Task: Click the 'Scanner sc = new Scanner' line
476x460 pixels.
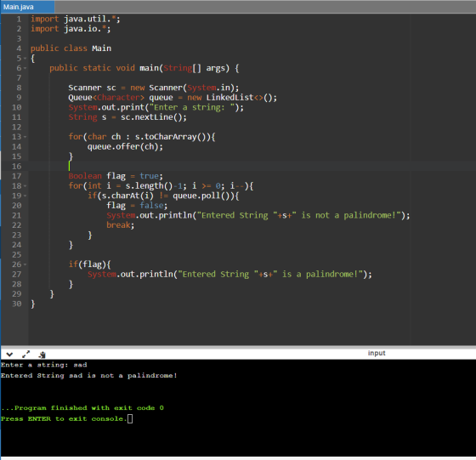Action: [154, 88]
